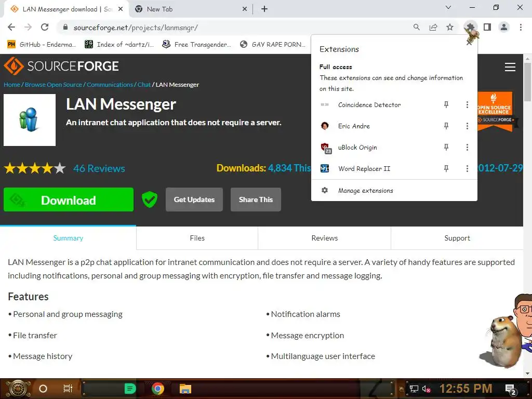Click the LAN Messenger project icon
The width and height of the screenshot is (532, 399).
tap(30, 120)
